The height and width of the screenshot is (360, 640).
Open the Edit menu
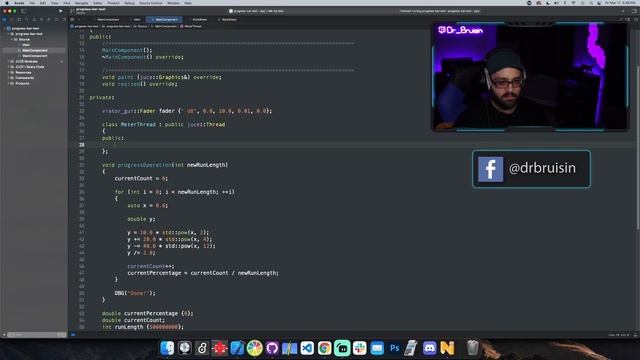tap(43, 3)
